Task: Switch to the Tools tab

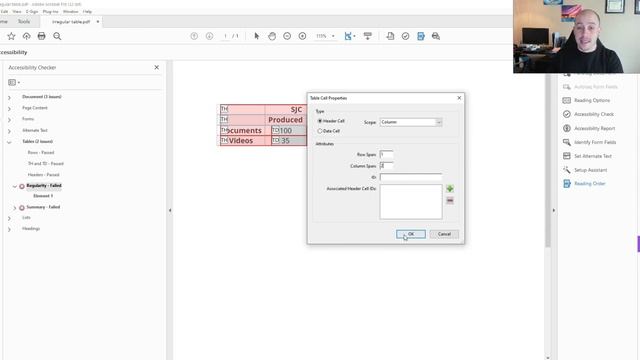Action: (24, 22)
